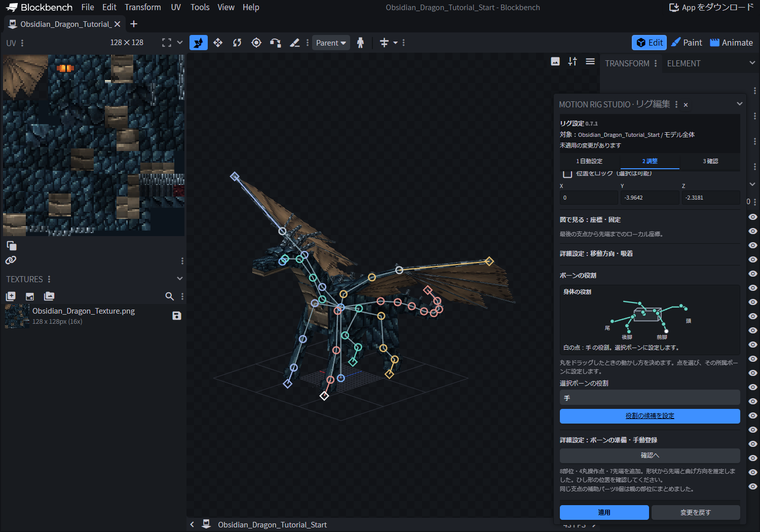Click the copy squares icon under UV
The height and width of the screenshot is (532, 760).
coord(12,246)
